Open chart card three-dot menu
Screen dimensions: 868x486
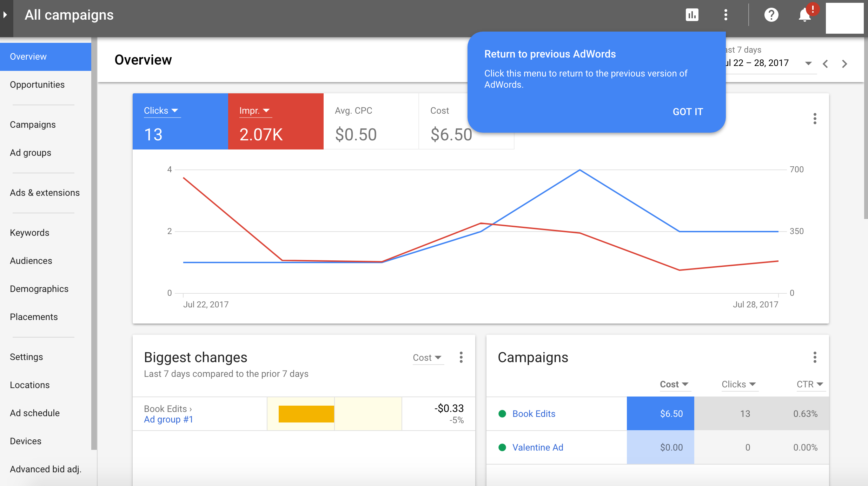(x=815, y=119)
